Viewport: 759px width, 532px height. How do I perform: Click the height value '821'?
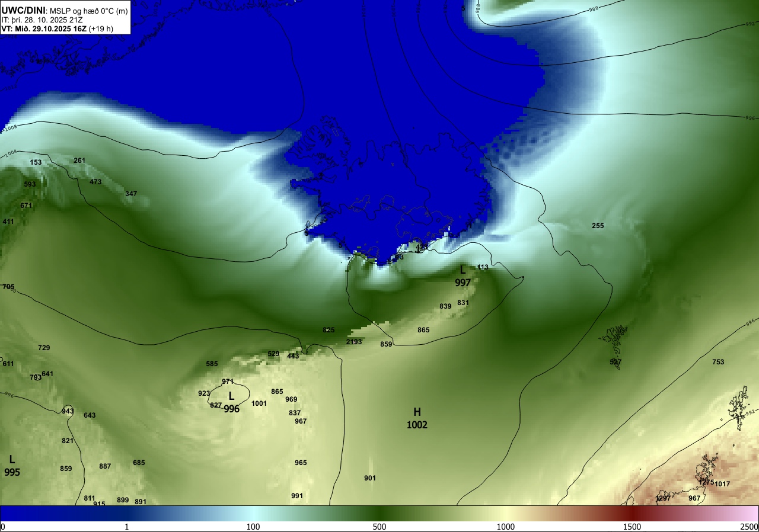pyautogui.click(x=68, y=441)
